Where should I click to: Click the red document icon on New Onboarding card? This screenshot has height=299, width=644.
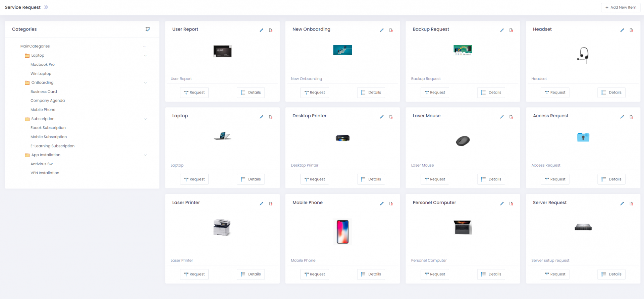coord(391,30)
